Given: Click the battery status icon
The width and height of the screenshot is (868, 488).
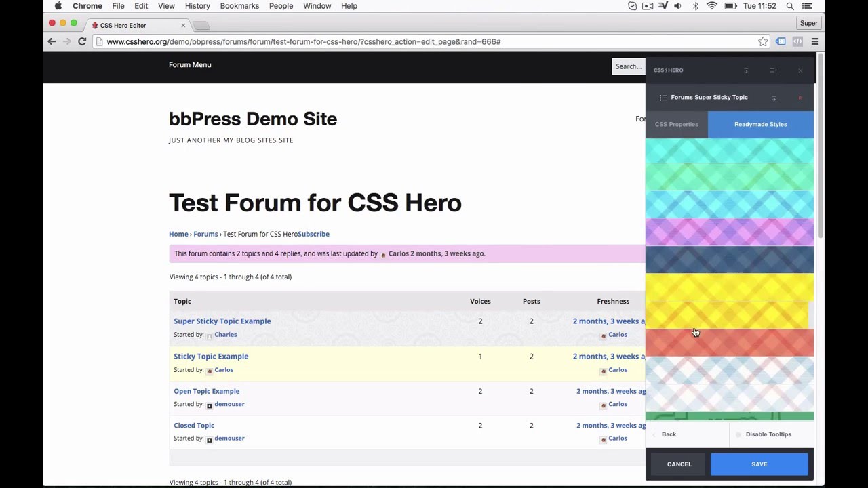Looking at the screenshot, I should (x=730, y=6).
